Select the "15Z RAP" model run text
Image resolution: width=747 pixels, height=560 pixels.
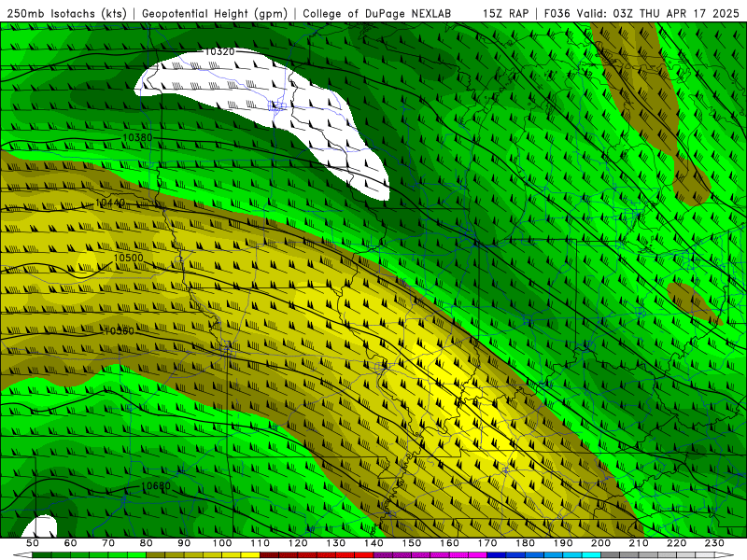pyautogui.click(x=505, y=14)
